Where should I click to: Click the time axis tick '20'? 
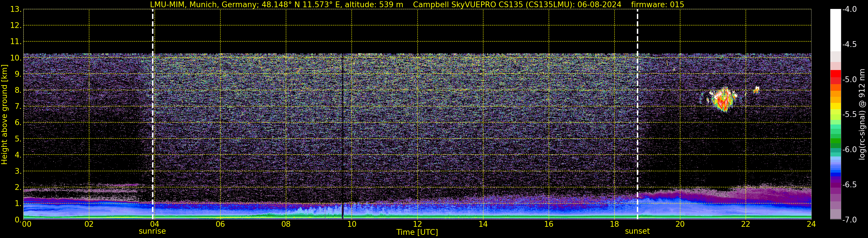point(680,224)
